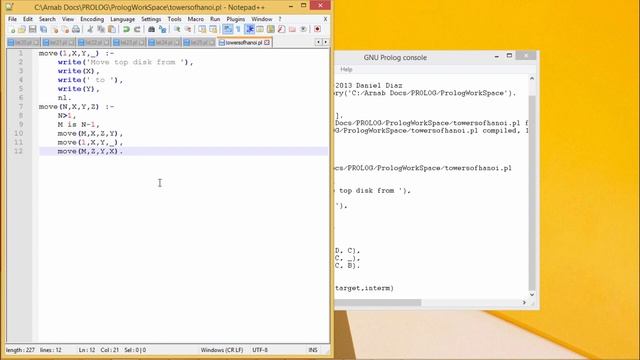Image resolution: width=640 pixels, height=360 pixels.
Task: Click the Zoom Out toolbar icon
Action: coord(188,29)
